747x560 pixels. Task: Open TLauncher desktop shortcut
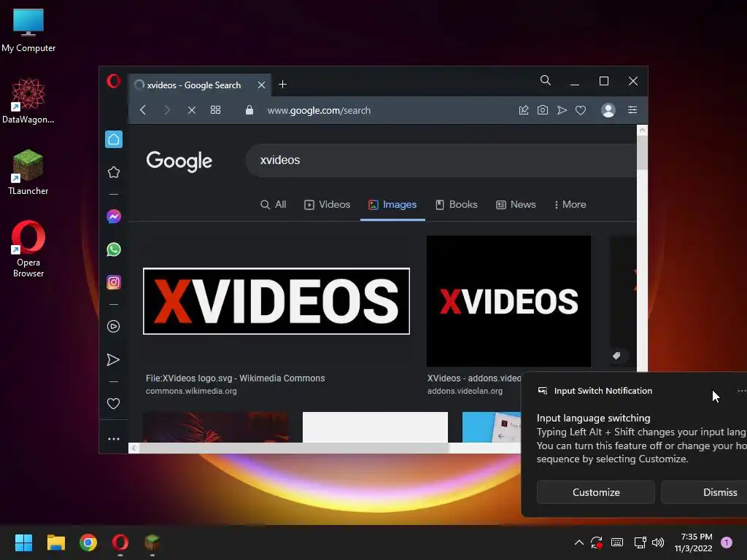pos(28,172)
